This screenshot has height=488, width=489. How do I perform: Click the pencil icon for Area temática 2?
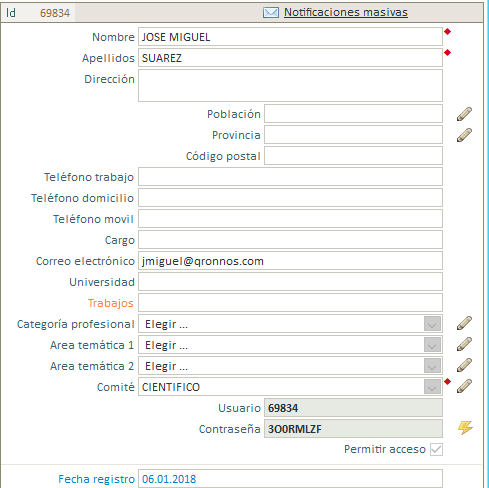click(x=464, y=365)
